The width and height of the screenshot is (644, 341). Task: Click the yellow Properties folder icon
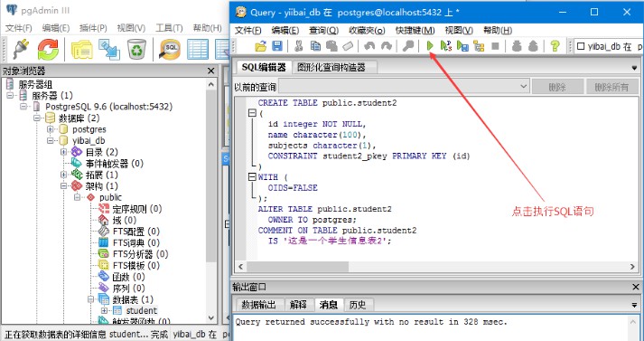point(81,50)
